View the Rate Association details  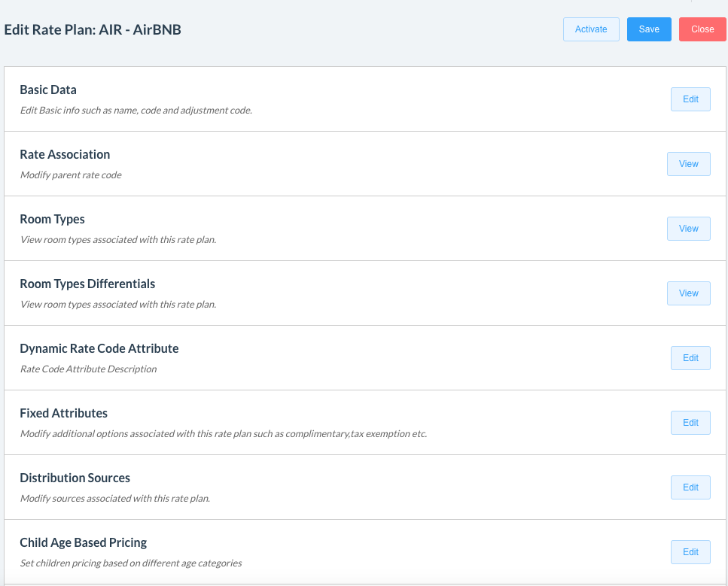[688, 164]
